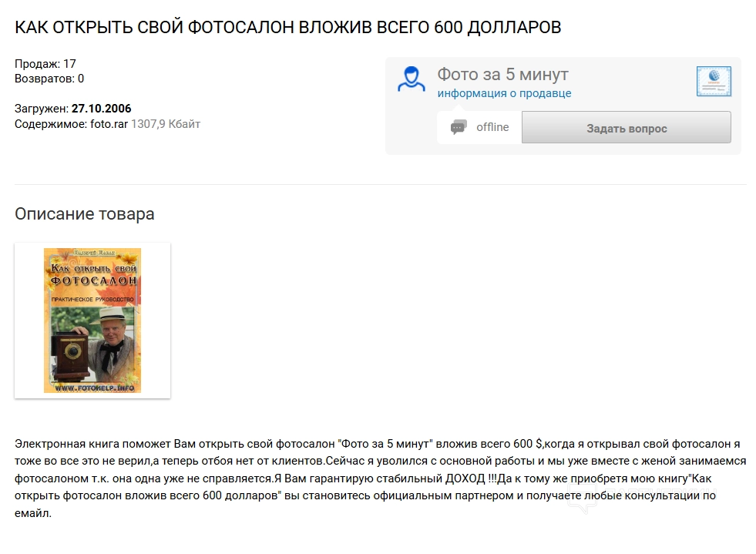
Task: Click the 'Описание товара' heading
Action: tap(84, 213)
